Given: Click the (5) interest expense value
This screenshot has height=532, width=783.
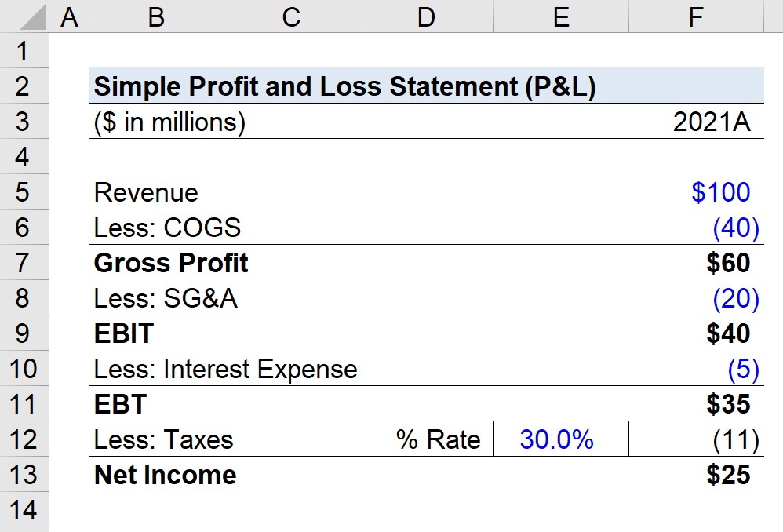Looking at the screenshot, I should (742, 370).
